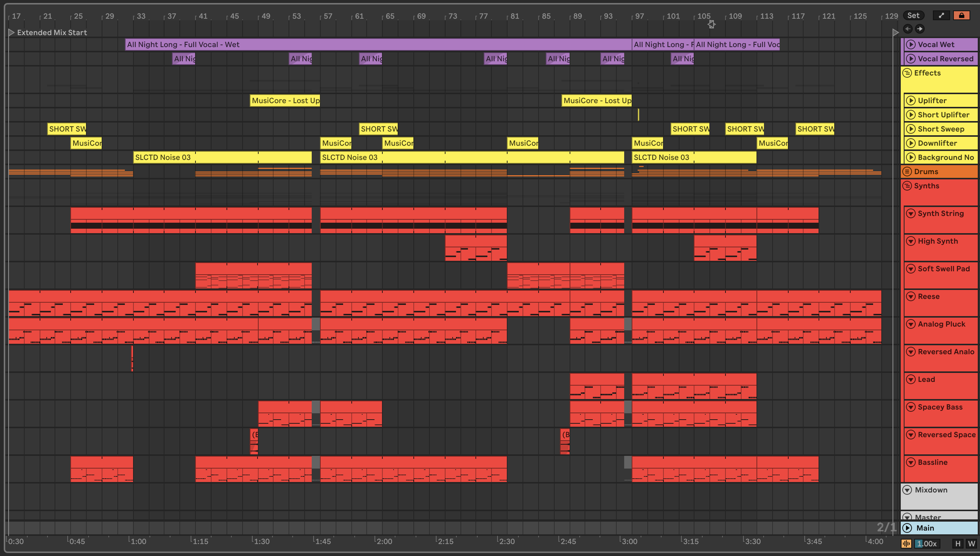Viewport: 980px width, 556px height.
Task: Unfold the Short Sweep track
Action: (x=911, y=129)
